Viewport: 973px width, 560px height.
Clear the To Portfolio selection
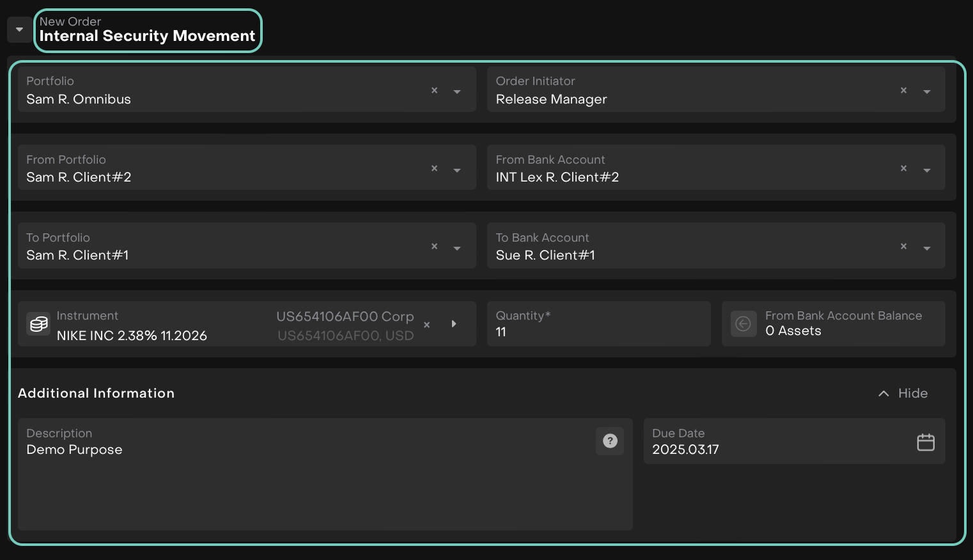(x=434, y=247)
